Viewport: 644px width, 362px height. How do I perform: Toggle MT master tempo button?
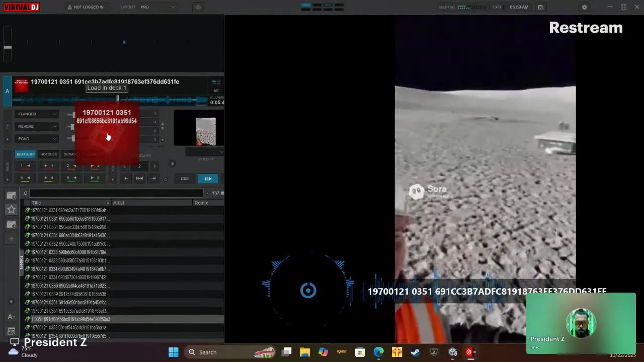216,90
